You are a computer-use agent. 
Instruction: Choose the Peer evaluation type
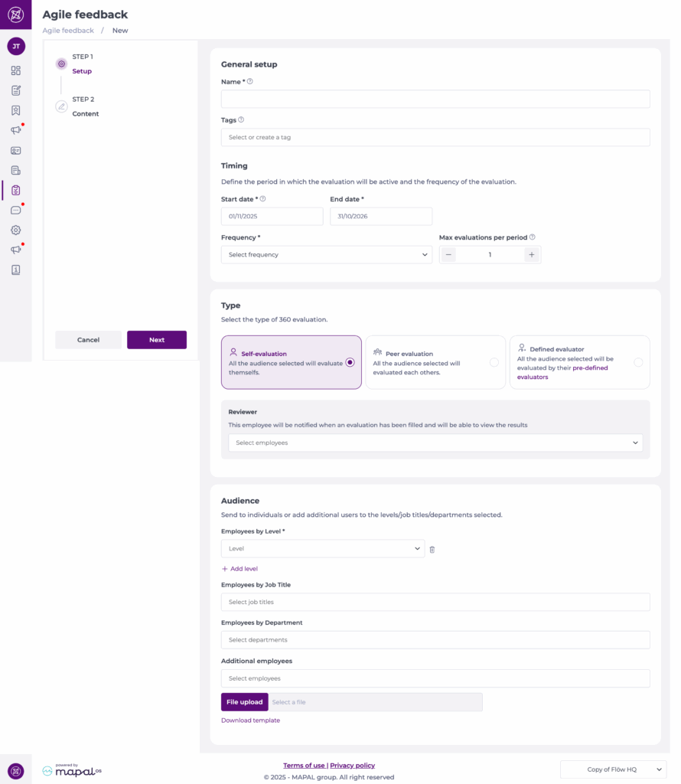pyautogui.click(x=494, y=362)
